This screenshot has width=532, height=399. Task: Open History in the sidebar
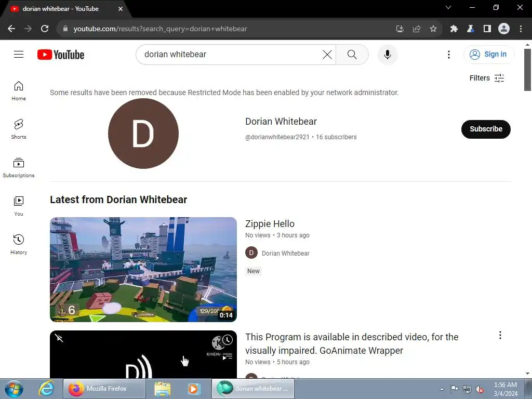click(x=19, y=244)
